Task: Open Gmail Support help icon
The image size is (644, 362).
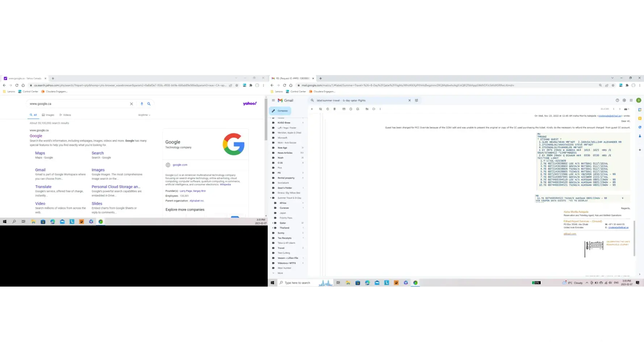Action: (x=617, y=100)
